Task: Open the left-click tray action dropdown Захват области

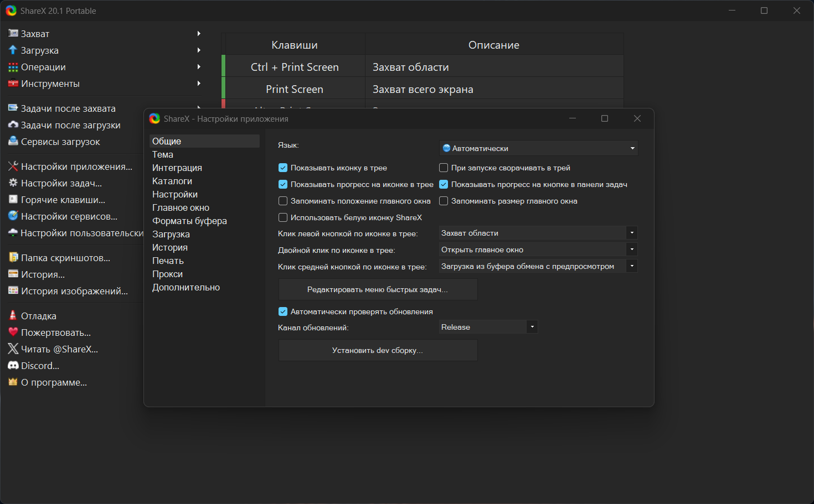Action: pyautogui.click(x=539, y=233)
